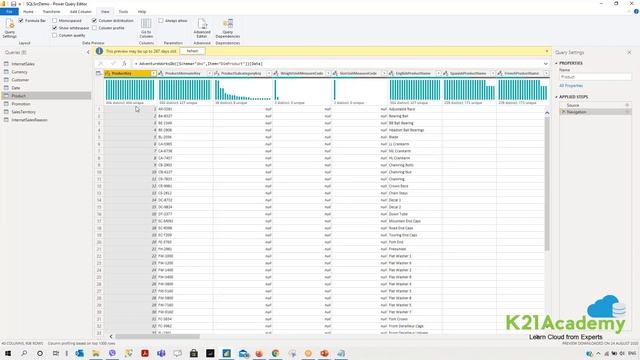This screenshot has width=640, height=360.
Task: Open the Go to Column tool
Action: pyautogui.click(x=146, y=28)
